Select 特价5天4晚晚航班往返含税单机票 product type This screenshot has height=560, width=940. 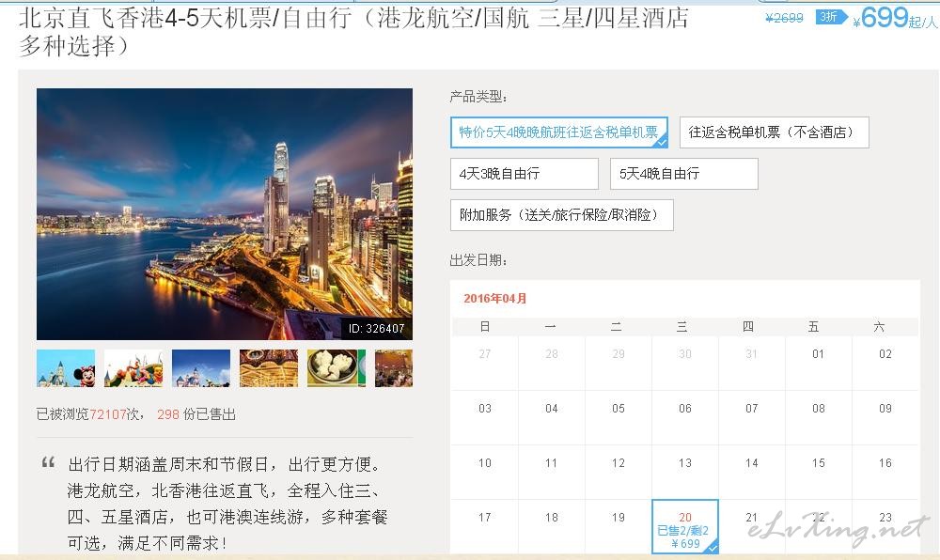(558, 132)
